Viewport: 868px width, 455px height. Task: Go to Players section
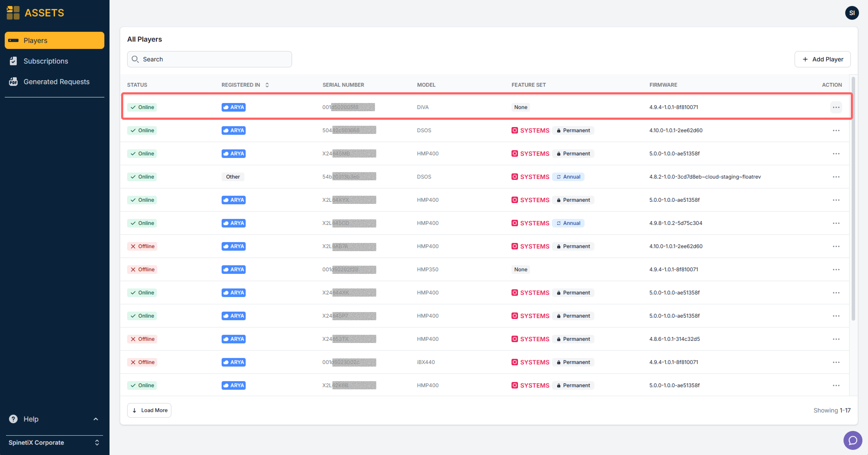(54, 40)
